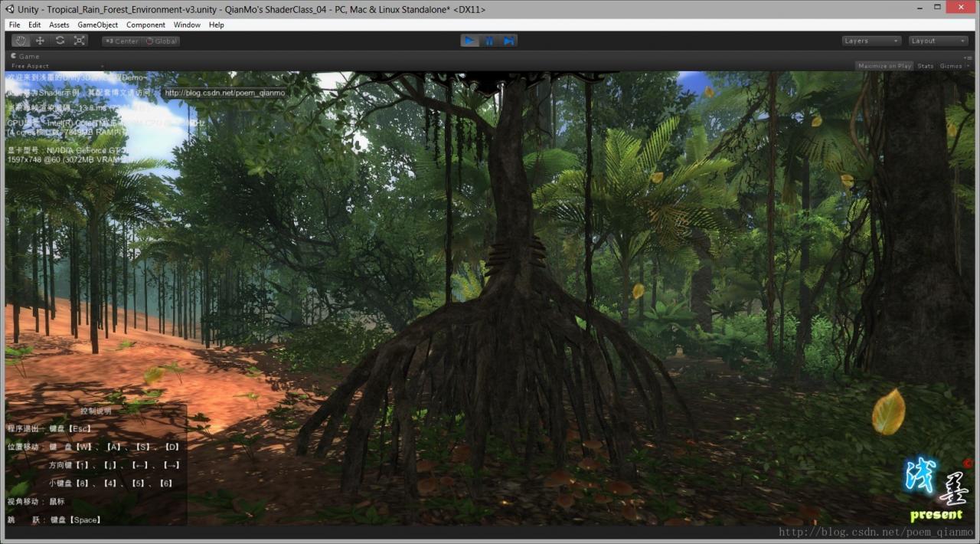Image resolution: width=980 pixels, height=544 pixels.
Task: Select the Hand tool
Action: pyautogui.click(x=21, y=41)
